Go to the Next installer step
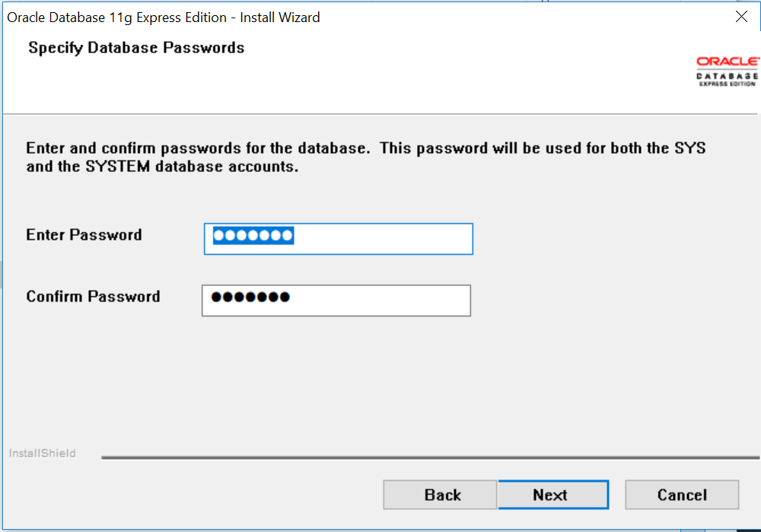 [553, 495]
